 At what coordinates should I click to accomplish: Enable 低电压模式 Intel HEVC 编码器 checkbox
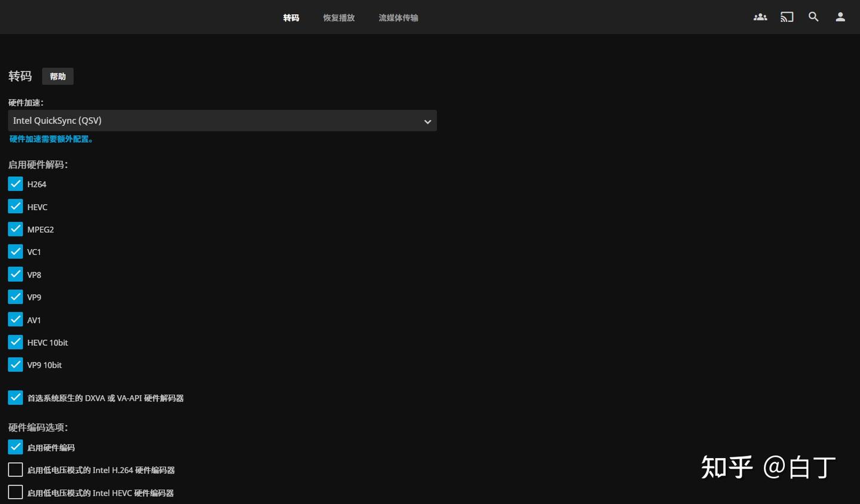pyautogui.click(x=16, y=493)
